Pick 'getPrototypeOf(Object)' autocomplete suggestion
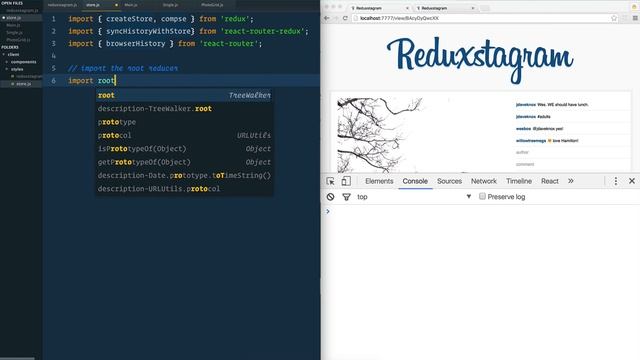 (x=184, y=162)
